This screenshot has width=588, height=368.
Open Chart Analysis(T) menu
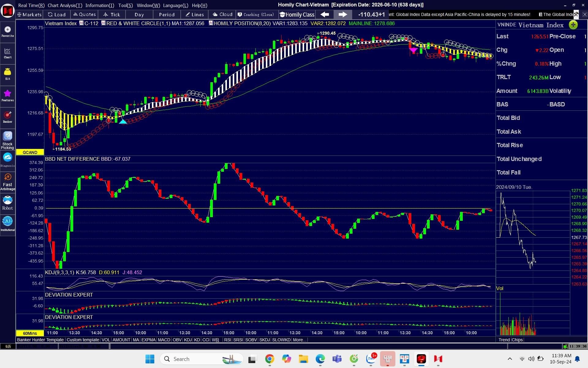(65, 5)
